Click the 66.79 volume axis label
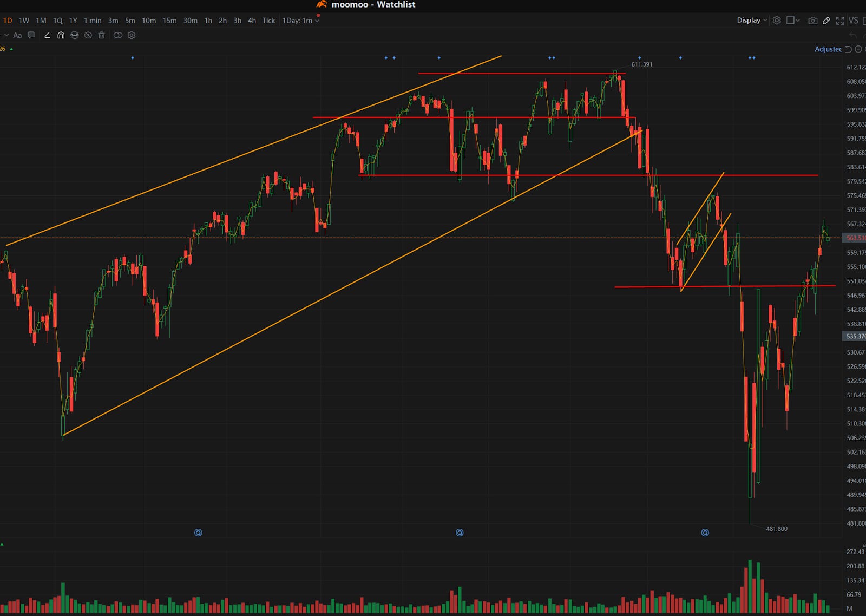The height and width of the screenshot is (616, 866). pos(854,594)
